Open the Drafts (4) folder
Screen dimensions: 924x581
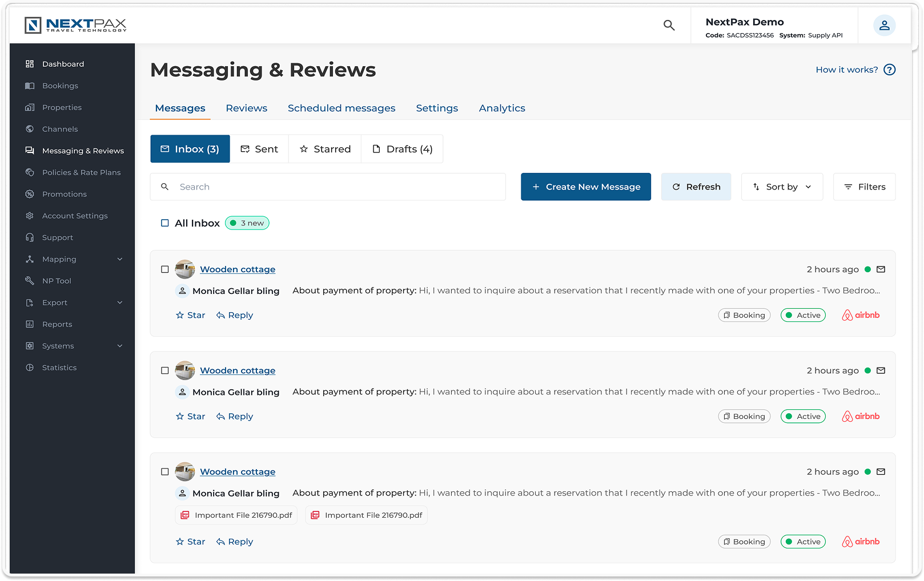coord(403,148)
